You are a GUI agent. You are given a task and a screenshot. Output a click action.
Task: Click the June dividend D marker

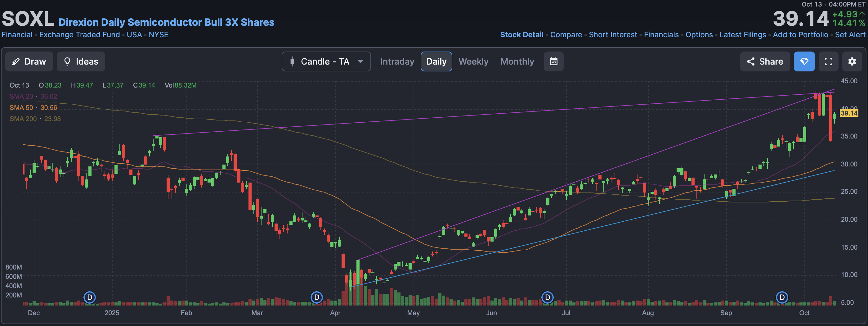[548, 297]
